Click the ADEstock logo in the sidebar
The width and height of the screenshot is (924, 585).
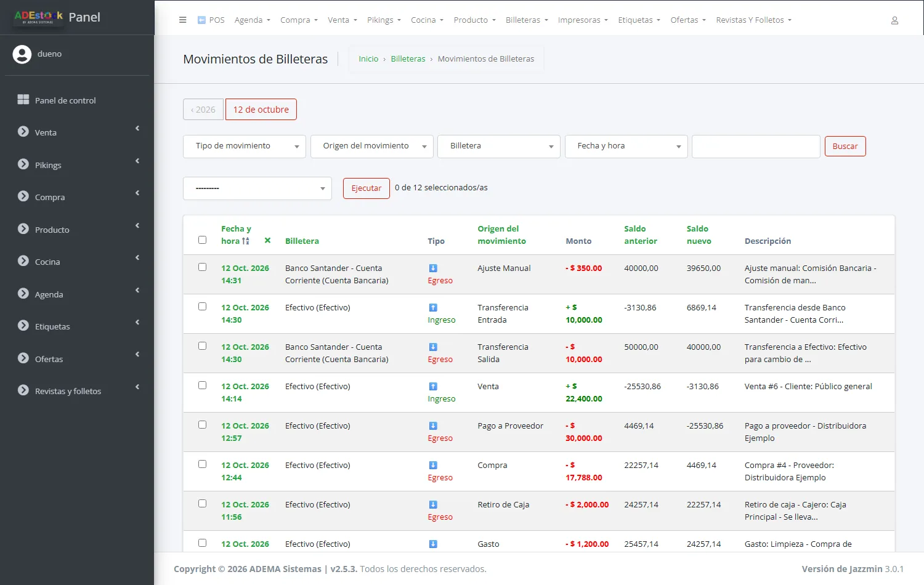(38, 17)
